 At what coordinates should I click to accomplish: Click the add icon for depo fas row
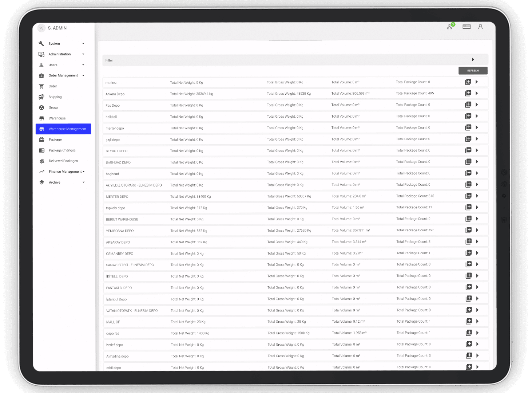click(x=469, y=333)
